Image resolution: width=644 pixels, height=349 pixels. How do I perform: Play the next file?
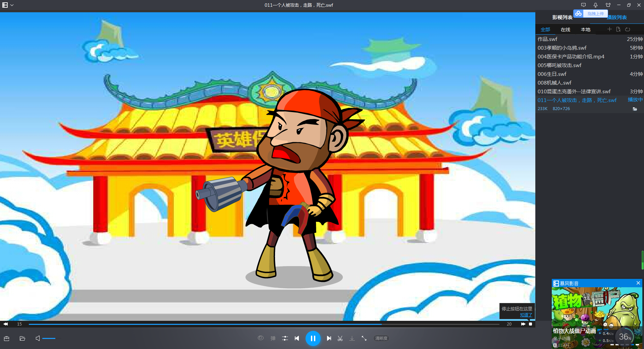pyautogui.click(x=329, y=338)
